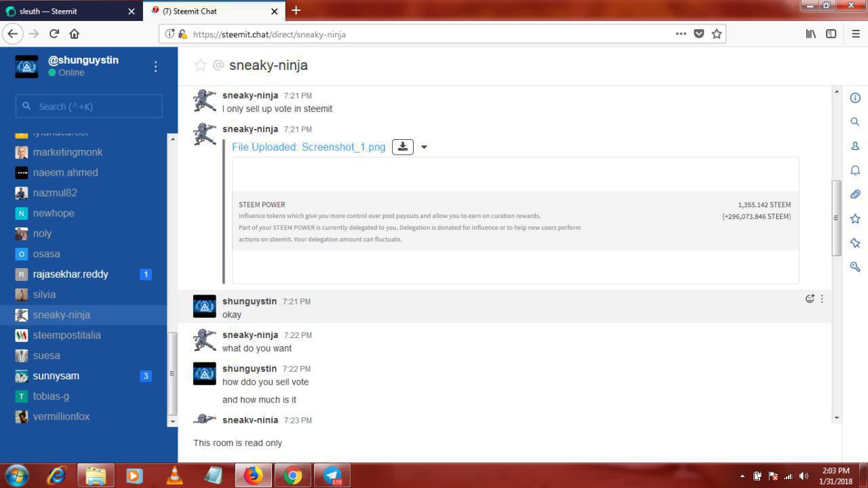868x488 pixels.
Task: Open Firefox hamburger menu
Action: coord(855,33)
